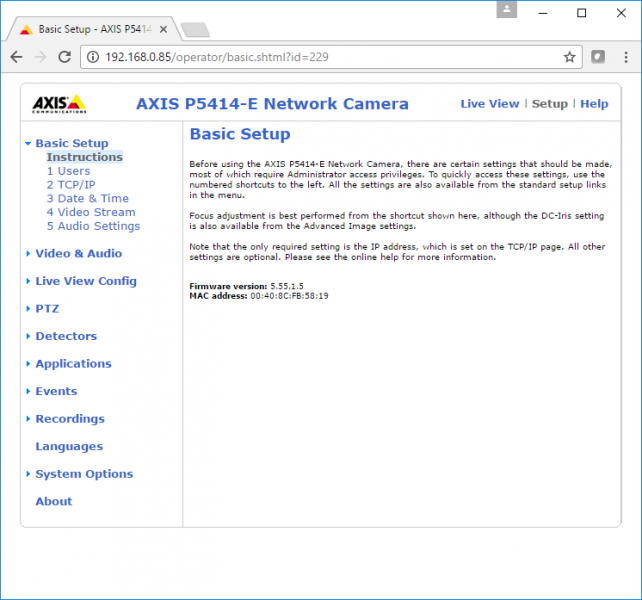Open the System Options section
Screen dimensions: 642x600
(84, 474)
